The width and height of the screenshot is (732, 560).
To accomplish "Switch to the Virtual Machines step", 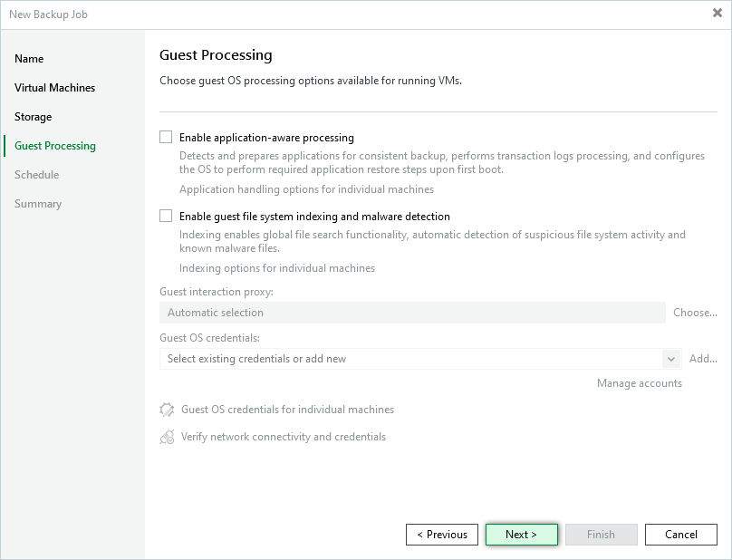I will pyautogui.click(x=54, y=88).
